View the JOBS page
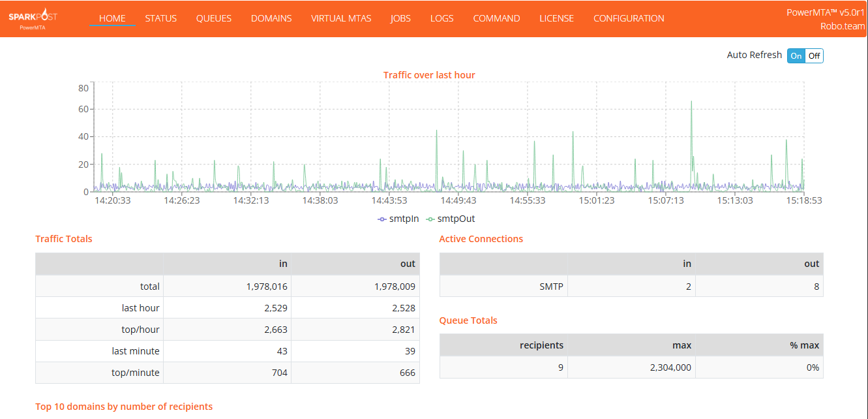 (400, 18)
